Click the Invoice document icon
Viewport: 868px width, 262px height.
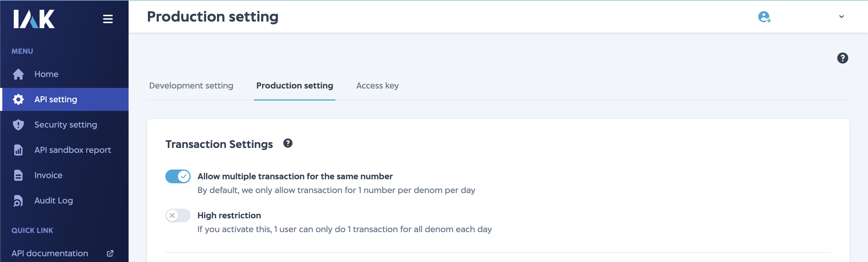(18, 175)
